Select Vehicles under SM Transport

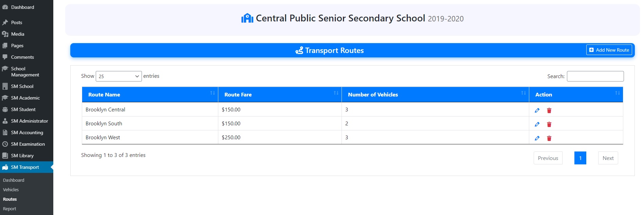point(11,190)
